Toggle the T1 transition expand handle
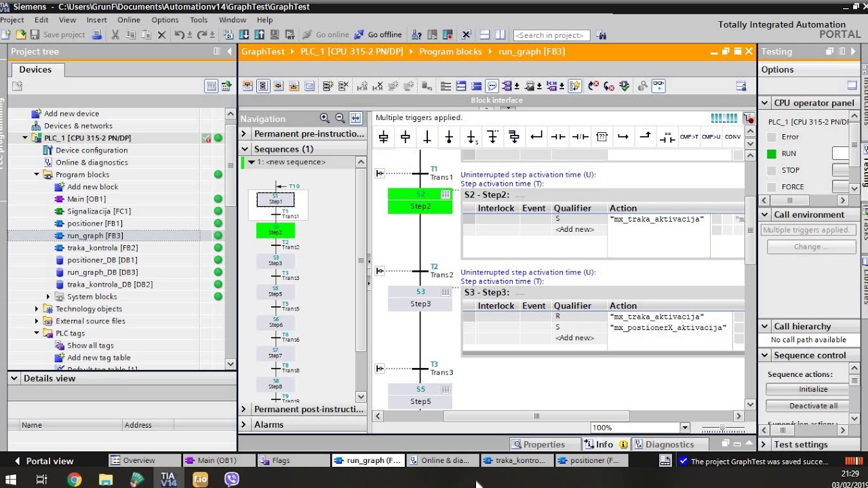 [x=380, y=174]
